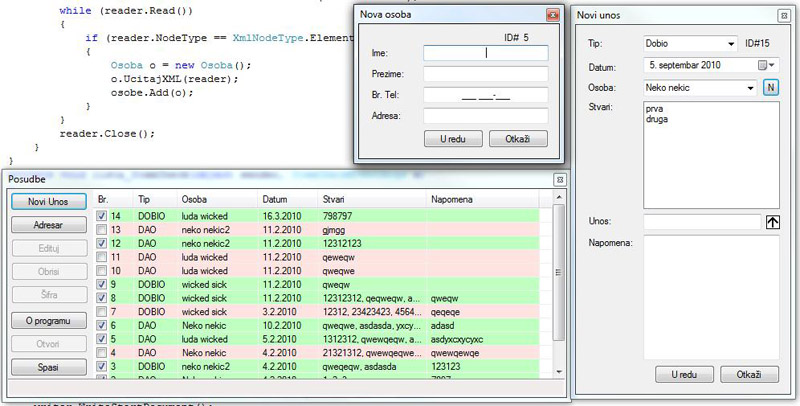The width and height of the screenshot is (800, 406).
Task: Open the Osoba dropdown showing Neko nekic
Action: pyautogui.click(x=700, y=88)
